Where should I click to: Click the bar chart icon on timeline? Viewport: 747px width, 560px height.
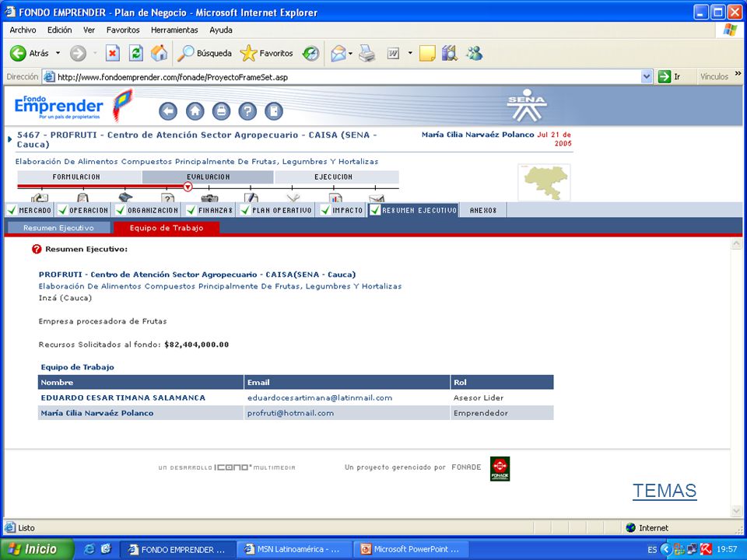(x=335, y=198)
